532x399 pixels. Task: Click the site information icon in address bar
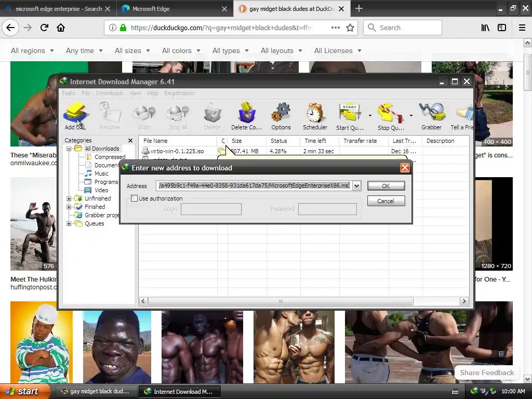(112, 28)
